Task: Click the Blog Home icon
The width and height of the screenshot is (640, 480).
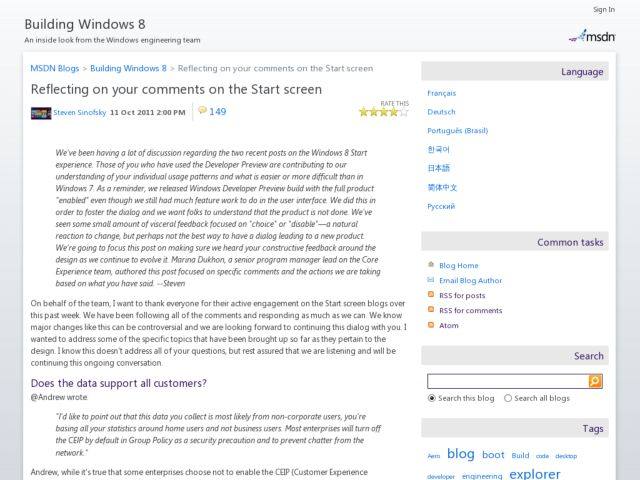Action: (x=430, y=266)
